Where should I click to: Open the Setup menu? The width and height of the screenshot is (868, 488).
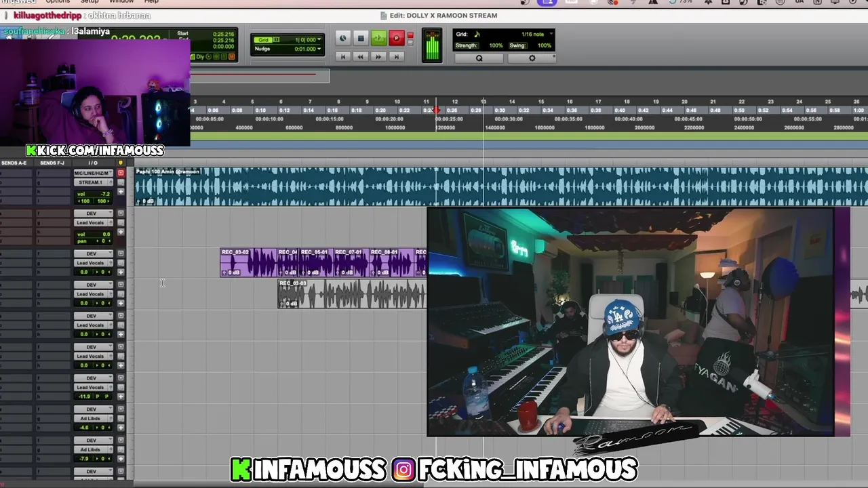[x=90, y=2]
